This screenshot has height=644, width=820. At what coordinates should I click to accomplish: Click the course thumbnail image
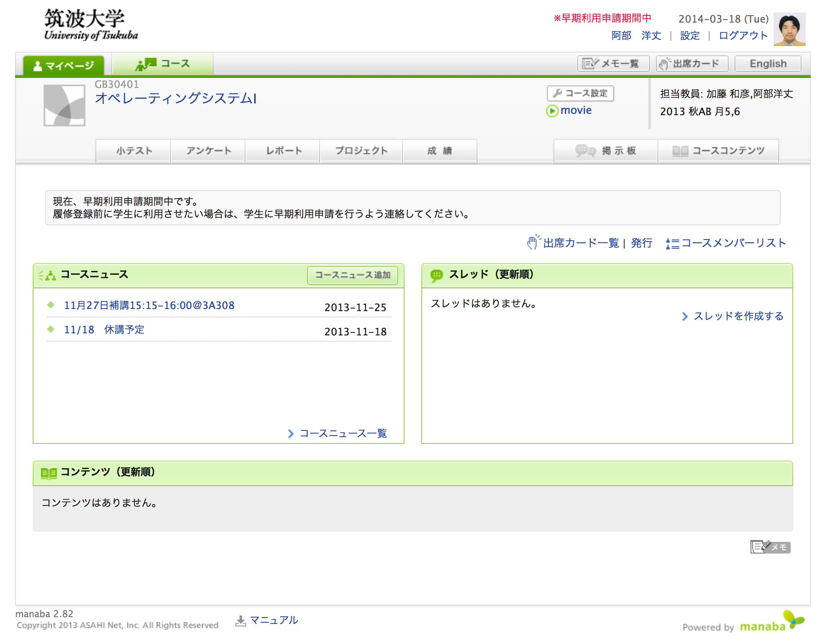click(64, 106)
